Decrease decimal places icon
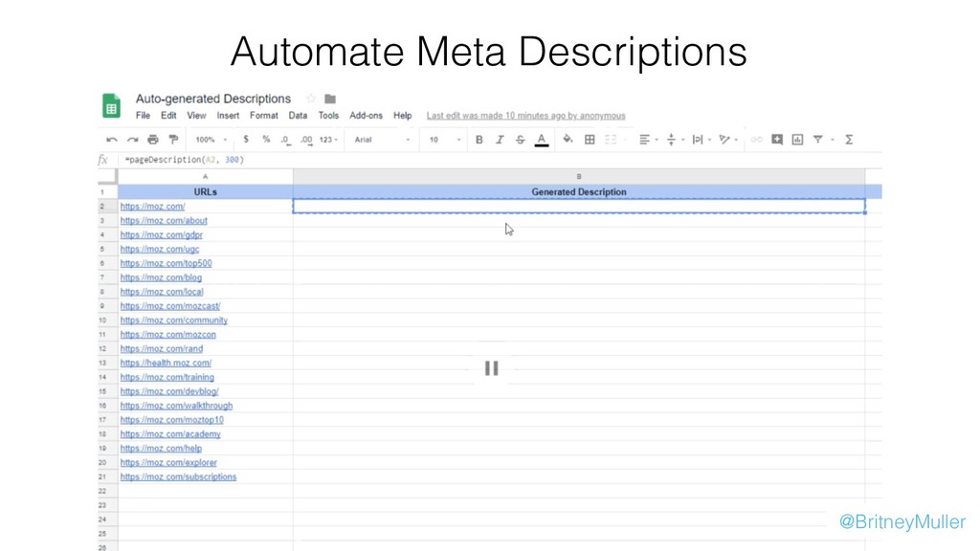This screenshot has width=980, height=551. (285, 140)
